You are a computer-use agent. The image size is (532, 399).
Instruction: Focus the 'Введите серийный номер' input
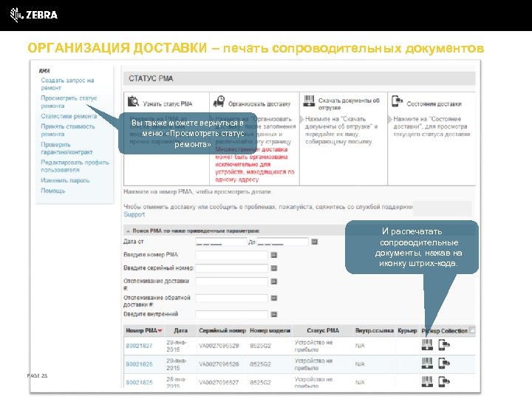[232, 268]
